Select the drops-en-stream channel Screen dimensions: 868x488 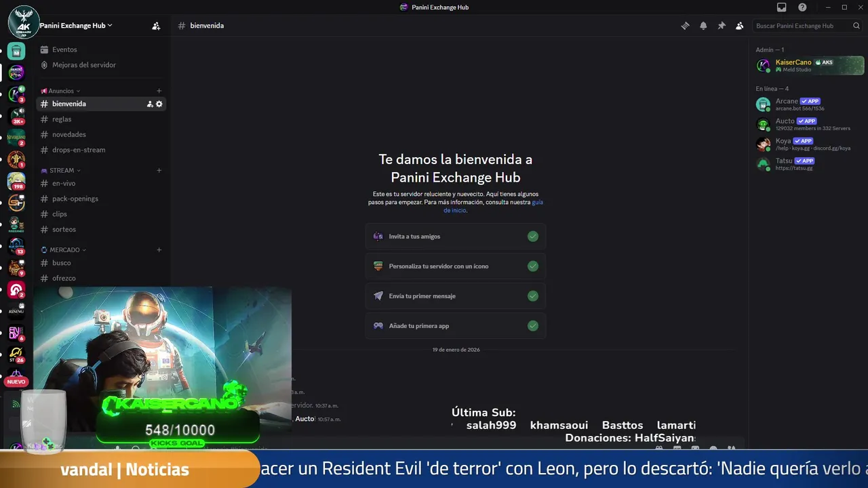[x=102, y=150]
